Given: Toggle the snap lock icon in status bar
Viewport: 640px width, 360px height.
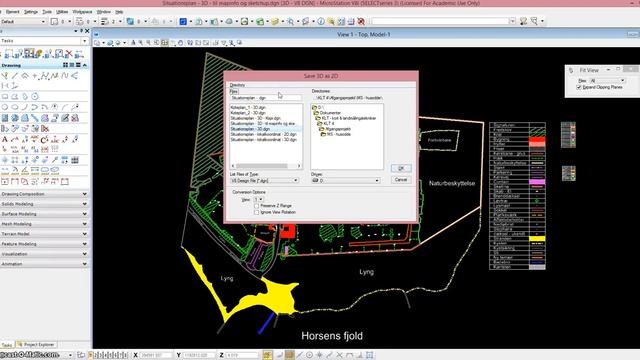Looking at the screenshot, I should pyautogui.click(x=267, y=355).
